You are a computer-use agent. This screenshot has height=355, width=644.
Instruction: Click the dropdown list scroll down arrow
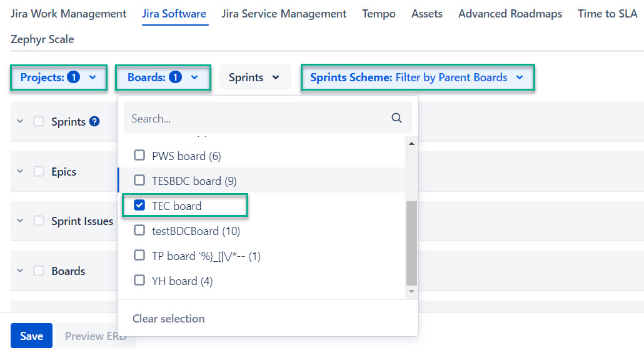click(x=411, y=291)
